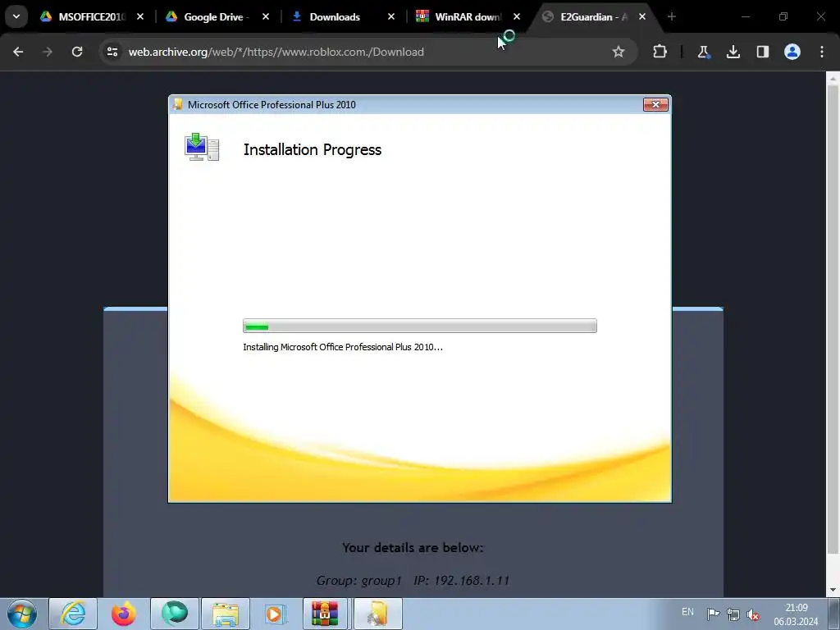Close the Office 2010 installer dialog
This screenshot has width=840, height=630.
click(655, 104)
